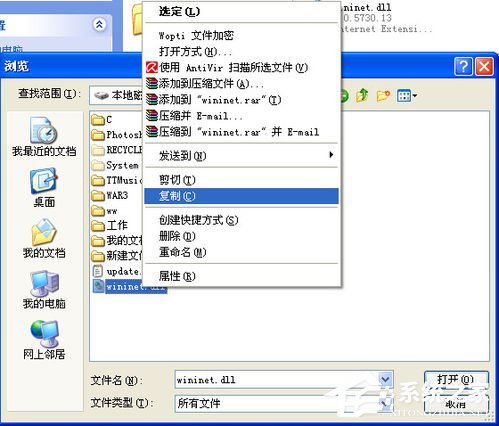Expand the 发送到(N) submenu
This screenshot has width=499, height=426.
point(241,155)
